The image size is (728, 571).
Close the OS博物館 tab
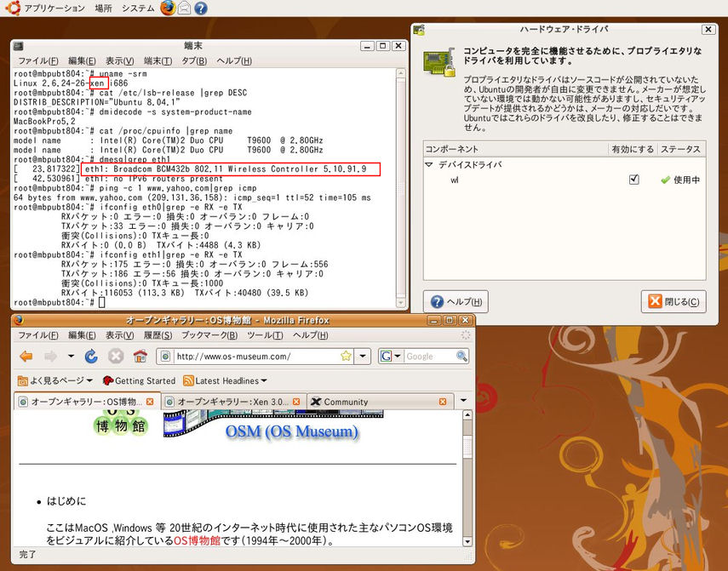tap(150, 402)
